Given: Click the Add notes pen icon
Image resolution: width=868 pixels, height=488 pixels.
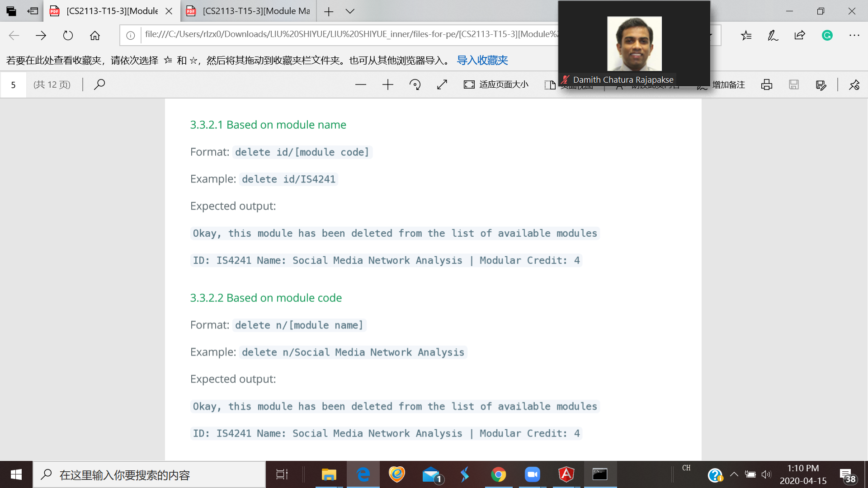Looking at the screenshot, I should (773, 35).
